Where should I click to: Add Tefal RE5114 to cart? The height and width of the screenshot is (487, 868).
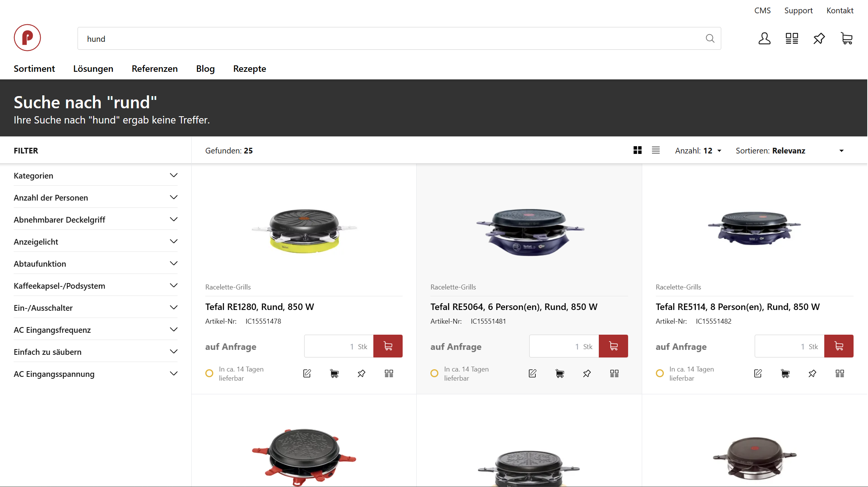pyautogui.click(x=839, y=346)
